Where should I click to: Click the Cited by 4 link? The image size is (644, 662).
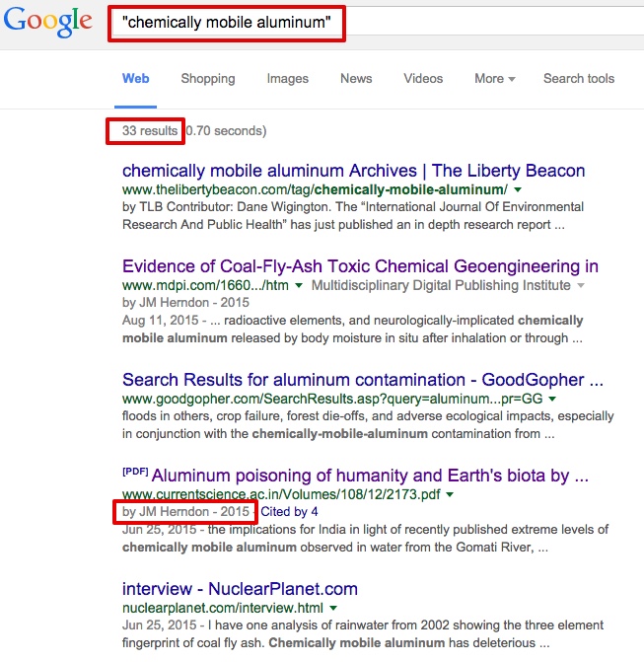pos(289,512)
